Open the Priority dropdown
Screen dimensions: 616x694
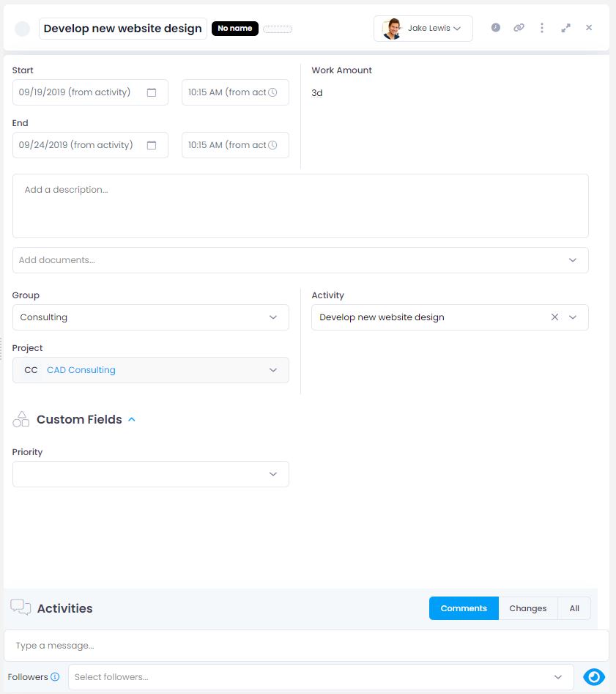pos(151,474)
